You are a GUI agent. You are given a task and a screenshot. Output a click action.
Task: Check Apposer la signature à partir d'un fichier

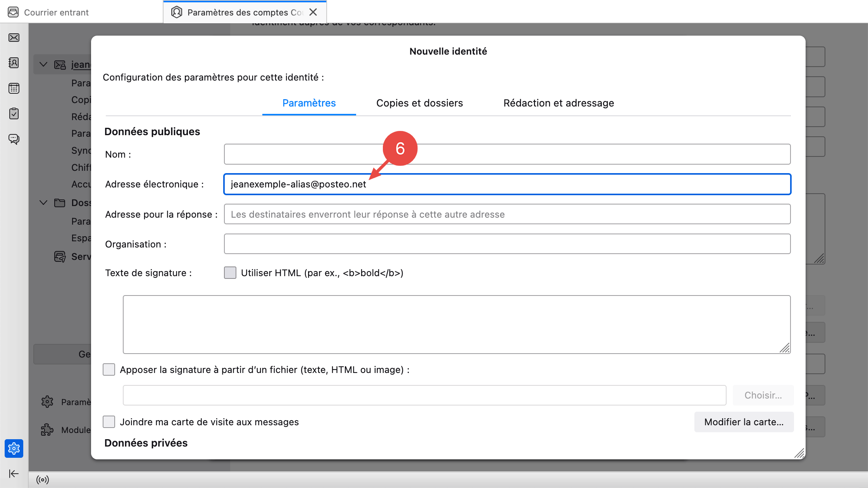[109, 369]
